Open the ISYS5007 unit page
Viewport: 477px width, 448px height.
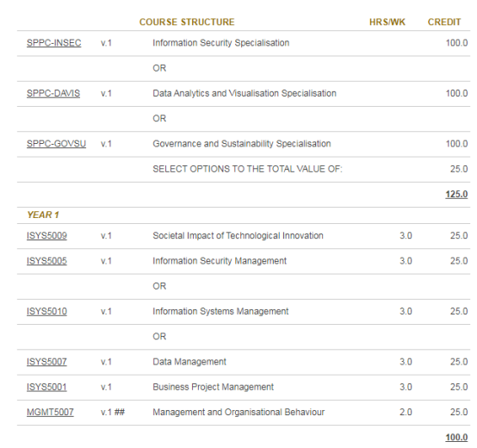point(46,362)
